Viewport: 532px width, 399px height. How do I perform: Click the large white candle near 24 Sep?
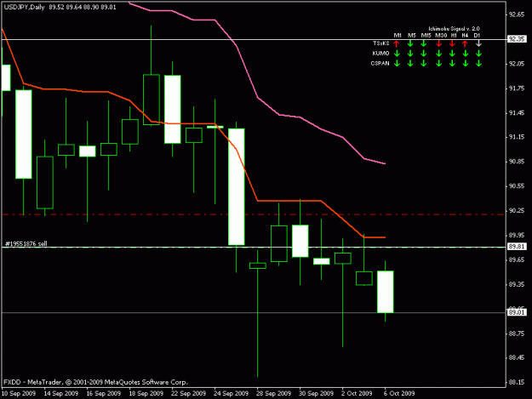coord(237,187)
